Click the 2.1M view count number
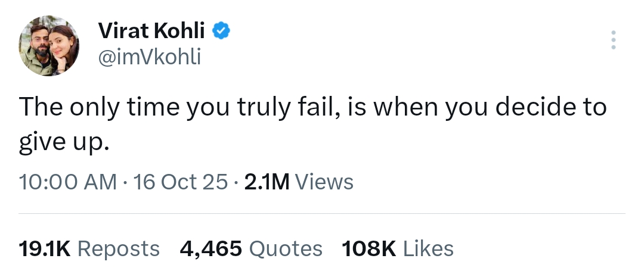 [267, 182]
